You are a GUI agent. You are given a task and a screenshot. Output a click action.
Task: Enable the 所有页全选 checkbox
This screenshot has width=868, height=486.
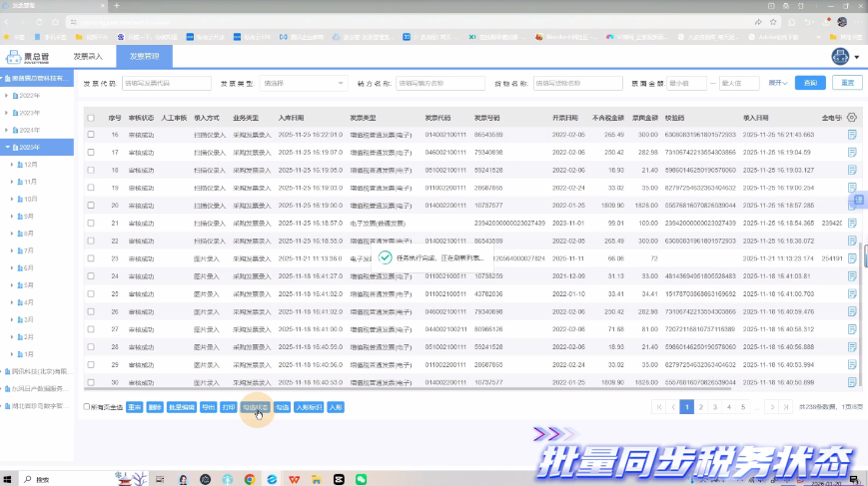pos(87,407)
